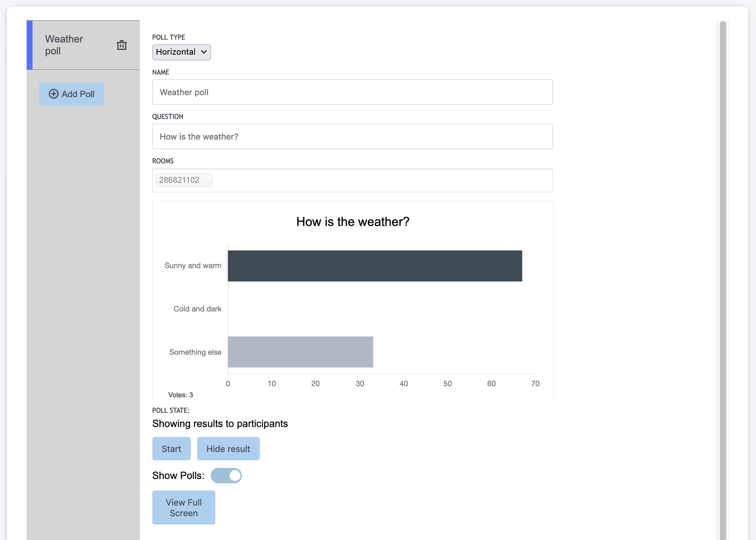756x540 pixels.
Task: Open the View Full Screen mode
Action: point(184,507)
